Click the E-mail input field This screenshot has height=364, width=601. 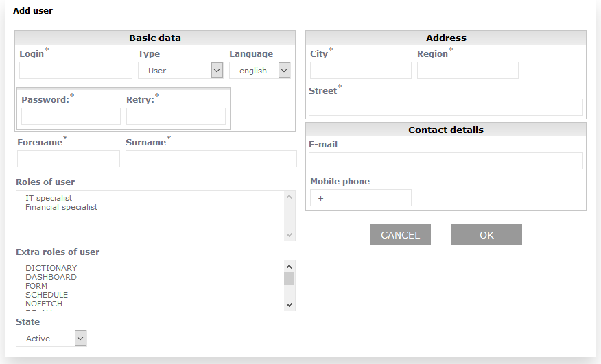pos(445,161)
